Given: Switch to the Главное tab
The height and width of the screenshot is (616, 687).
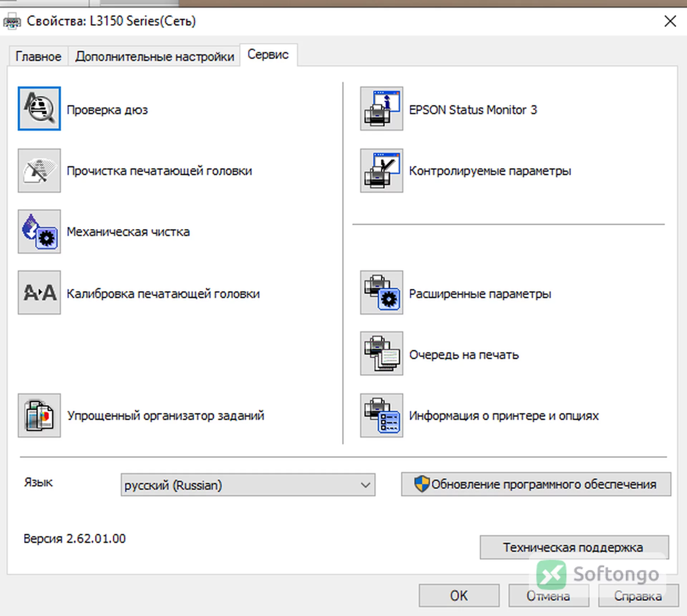Looking at the screenshot, I should [38, 57].
